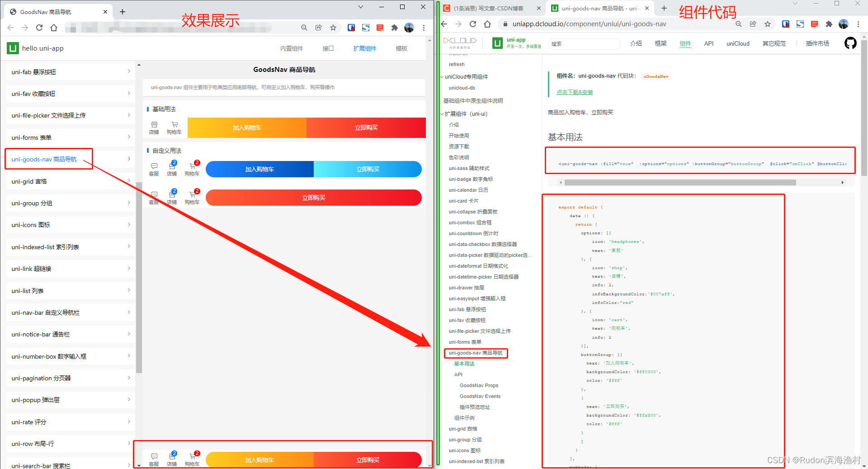Screen dimensions: 868x469
Task: Open the GitHub icon on docs header
Action: coord(850,43)
